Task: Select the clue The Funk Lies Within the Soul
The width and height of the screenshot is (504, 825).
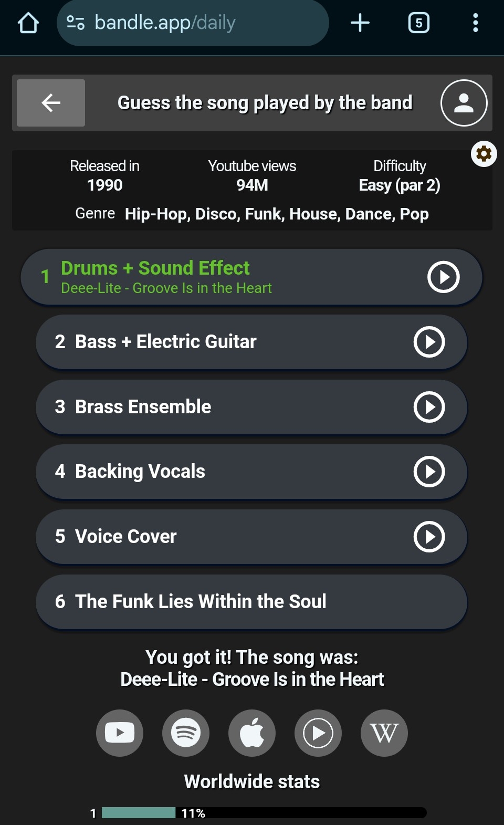Action: coord(251,602)
